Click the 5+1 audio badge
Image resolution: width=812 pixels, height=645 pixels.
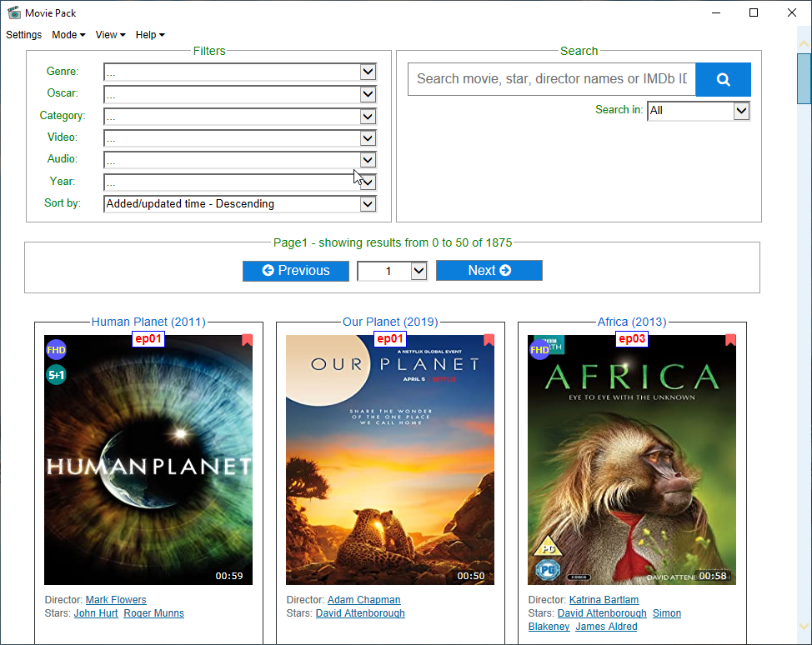tap(56, 375)
